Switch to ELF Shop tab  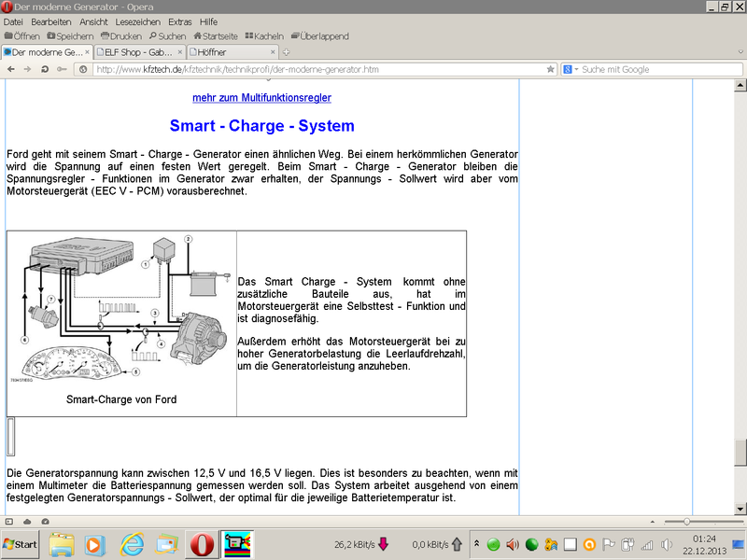(x=140, y=52)
